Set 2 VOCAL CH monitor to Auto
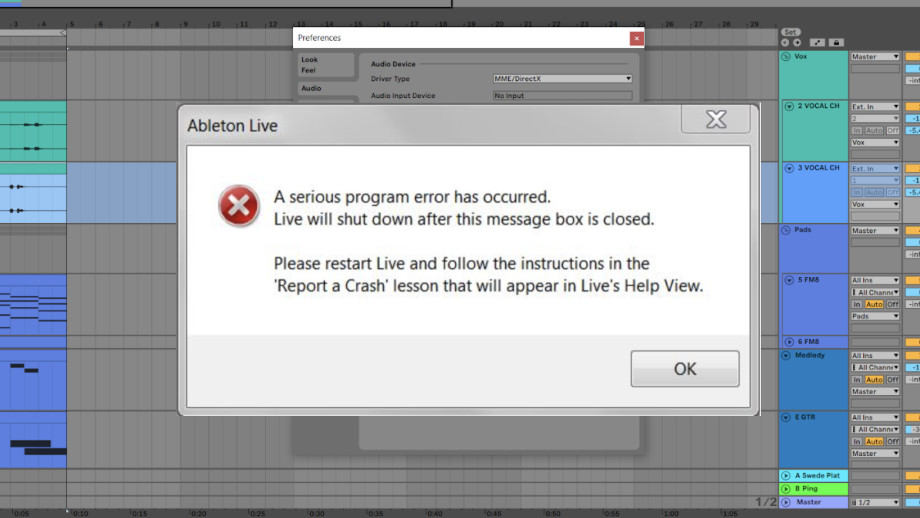Screen dimensions: 920x518 874,130
